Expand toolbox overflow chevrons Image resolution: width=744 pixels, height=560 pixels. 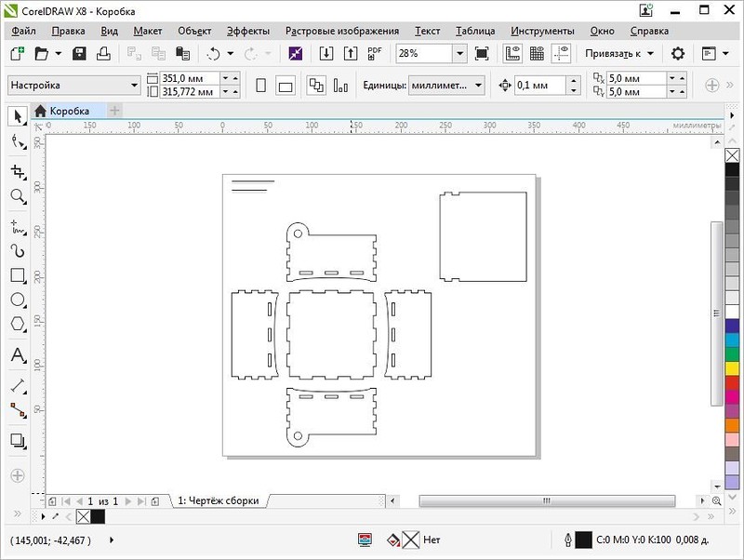(18, 513)
